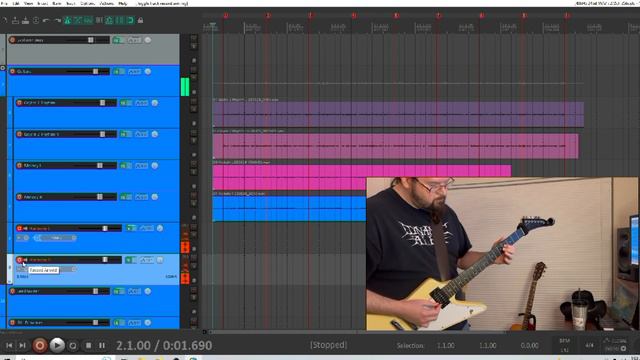Toggle the metronome toolbar icon
Viewport: 640px width, 360px height.
68,20
